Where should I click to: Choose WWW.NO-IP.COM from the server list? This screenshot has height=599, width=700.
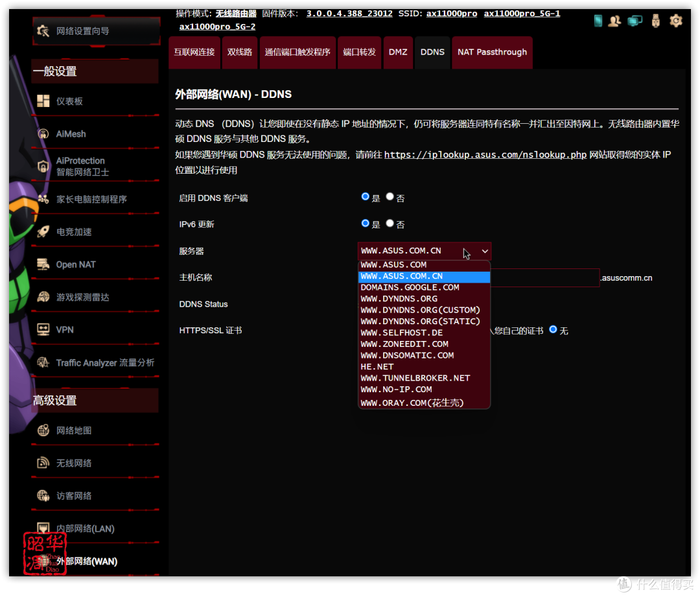[424, 389]
